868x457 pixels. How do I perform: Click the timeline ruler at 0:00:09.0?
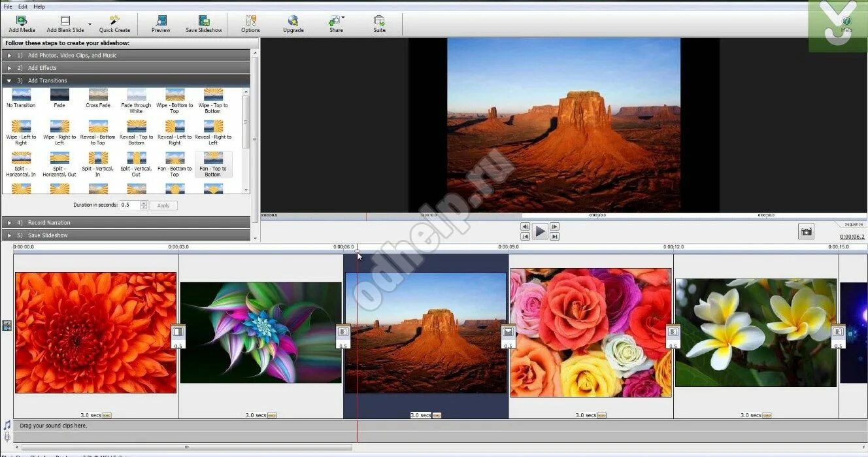(x=509, y=247)
